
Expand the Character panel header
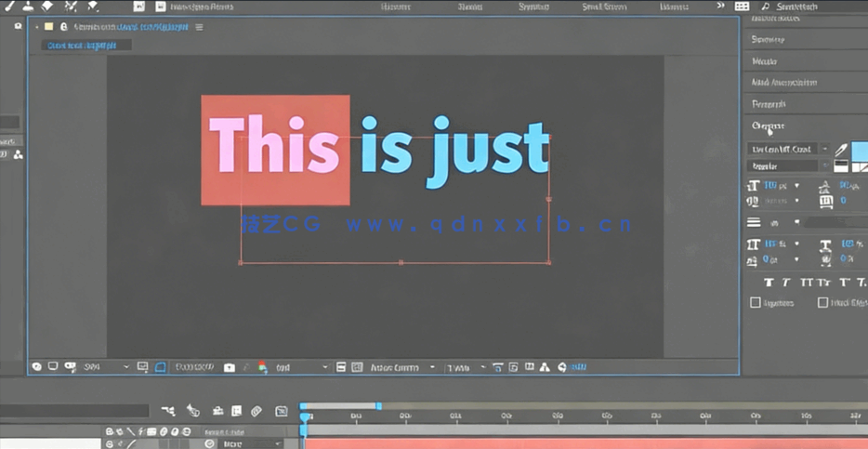(768, 125)
